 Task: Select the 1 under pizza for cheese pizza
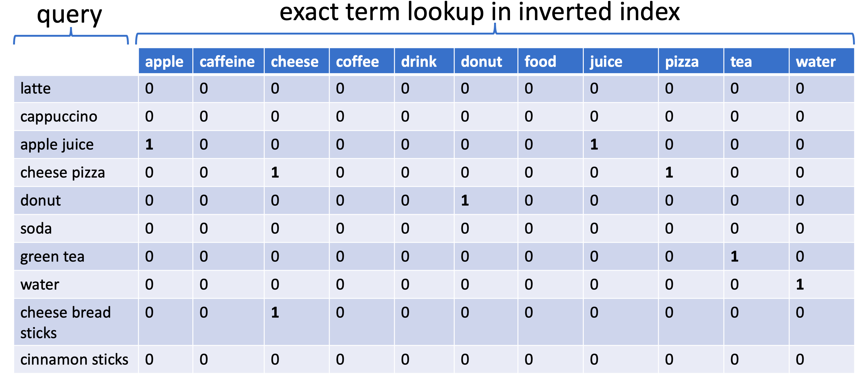[x=669, y=172]
